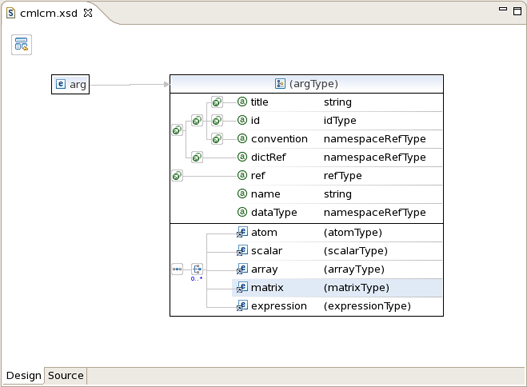Click the attribute icon next to name
527x387 pixels.
[x=242, y=194]
